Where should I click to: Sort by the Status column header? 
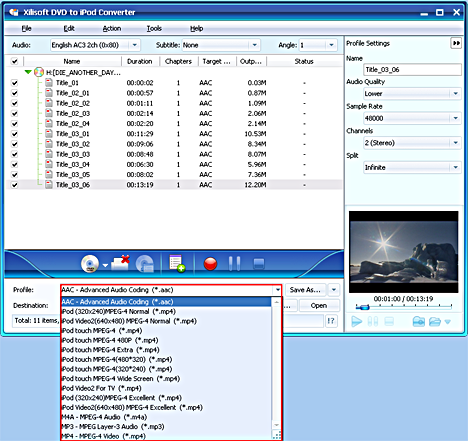pos(304,61)
